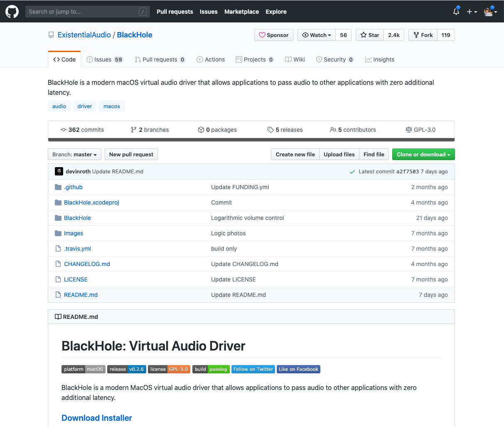Click the audio topic tag
Screen dimensions: 504x427
59,106
